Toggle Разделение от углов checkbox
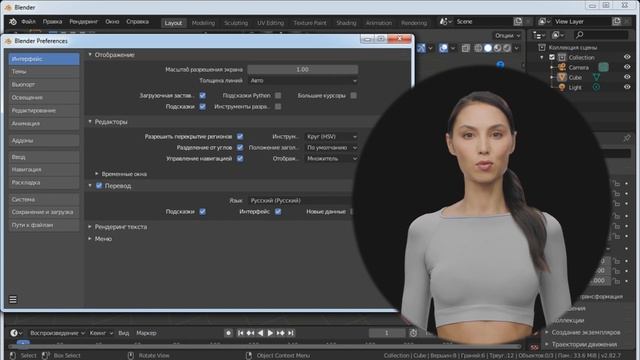Screen dimensions: 640x360 (240, 147)
